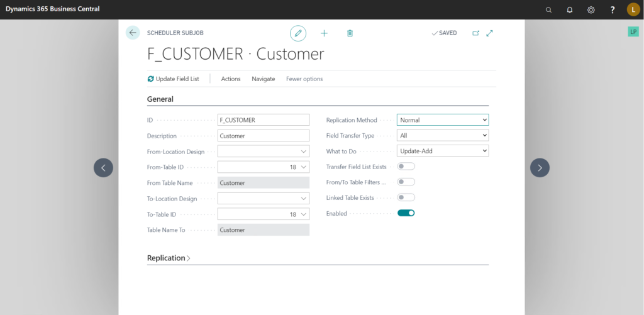The image size is (644, 315).
Task: Open the Actions menu
Action: point(231,79)
